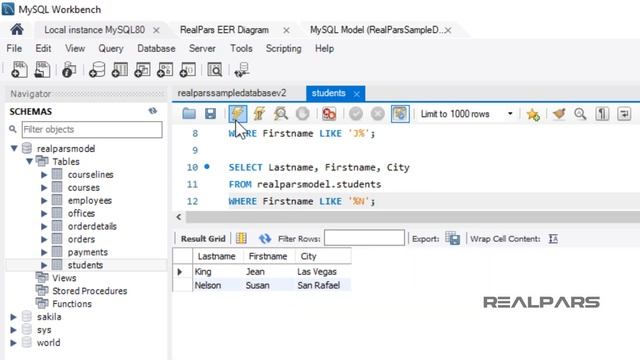Refresh the result grid data
Image resolution: width=640 pixels, height=360 pixels.
pos(264,238)
